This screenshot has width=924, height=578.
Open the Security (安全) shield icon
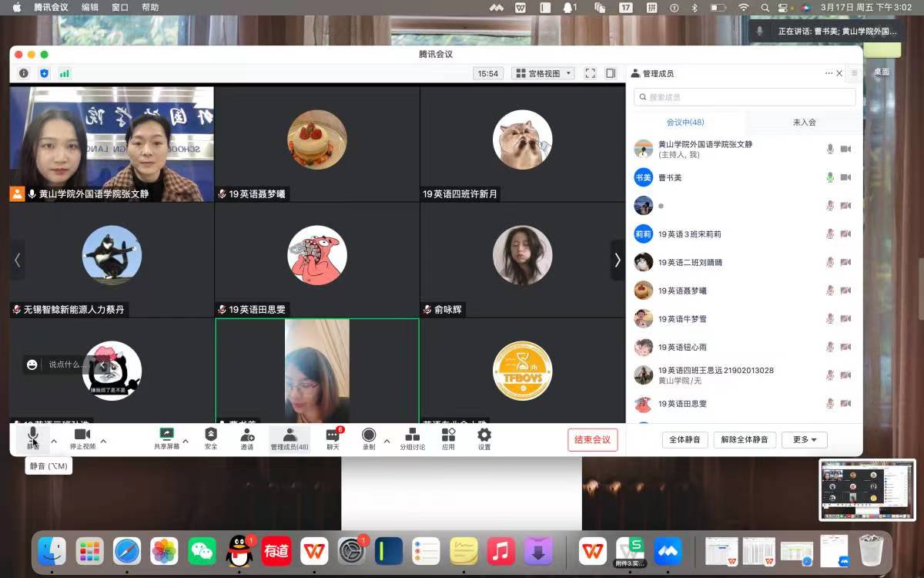211,435
